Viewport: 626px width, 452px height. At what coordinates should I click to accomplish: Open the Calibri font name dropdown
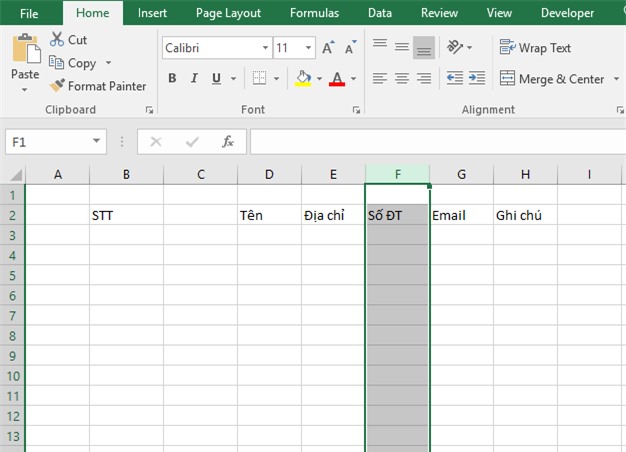coord(265,48)
